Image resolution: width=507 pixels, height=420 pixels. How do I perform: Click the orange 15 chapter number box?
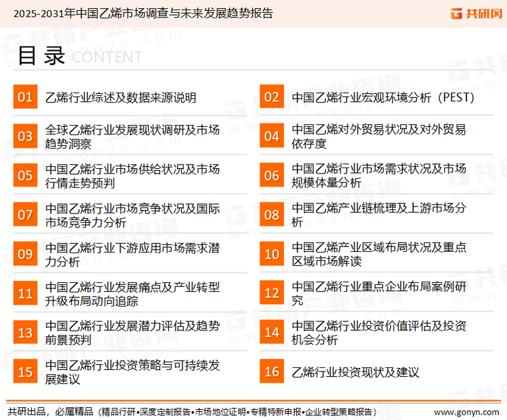25,371
